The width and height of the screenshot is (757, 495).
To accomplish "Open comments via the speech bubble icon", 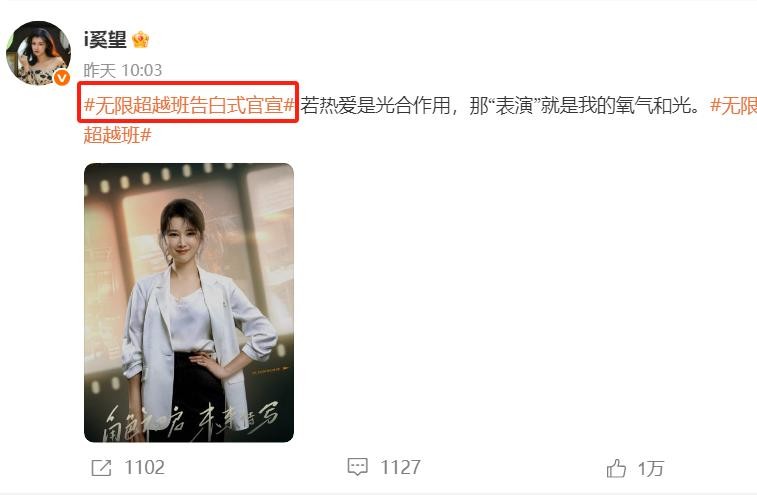I will 358,467.
